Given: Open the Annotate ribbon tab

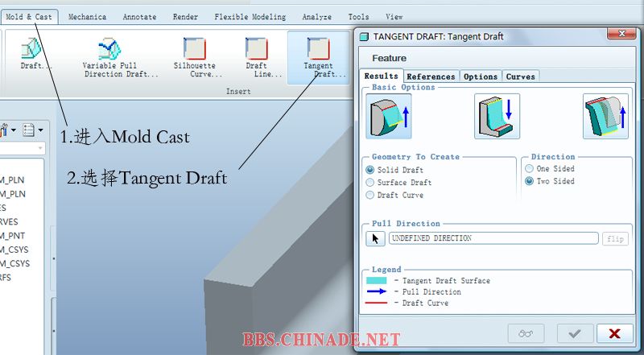Looking at the screenshot, I should [x=139, y=17].
